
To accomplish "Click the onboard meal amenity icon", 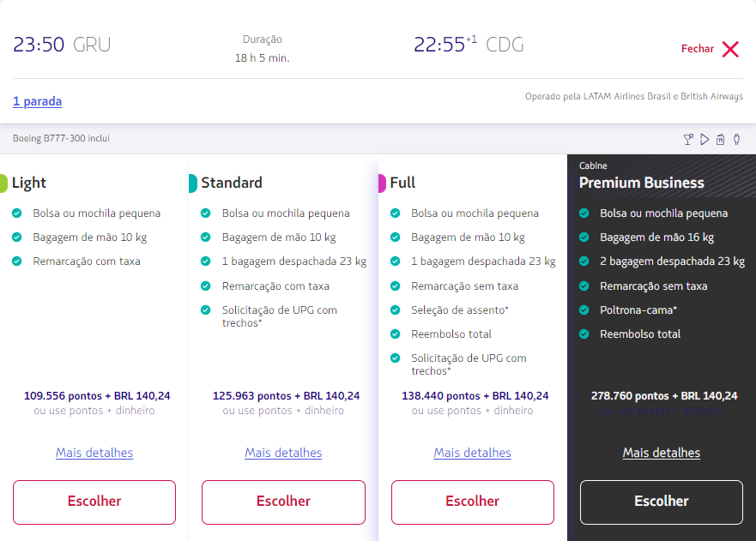I will (721, 140).
